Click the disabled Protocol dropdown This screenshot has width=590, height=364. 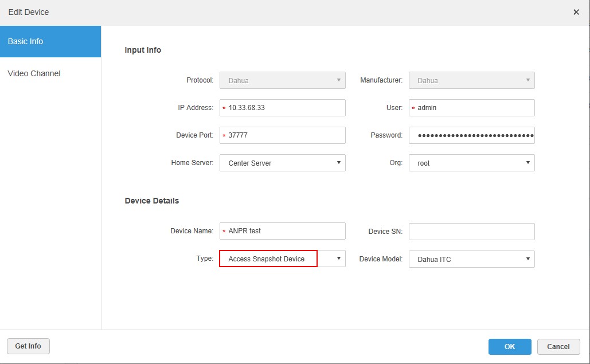pyautogui.click(x=282, y=80)
